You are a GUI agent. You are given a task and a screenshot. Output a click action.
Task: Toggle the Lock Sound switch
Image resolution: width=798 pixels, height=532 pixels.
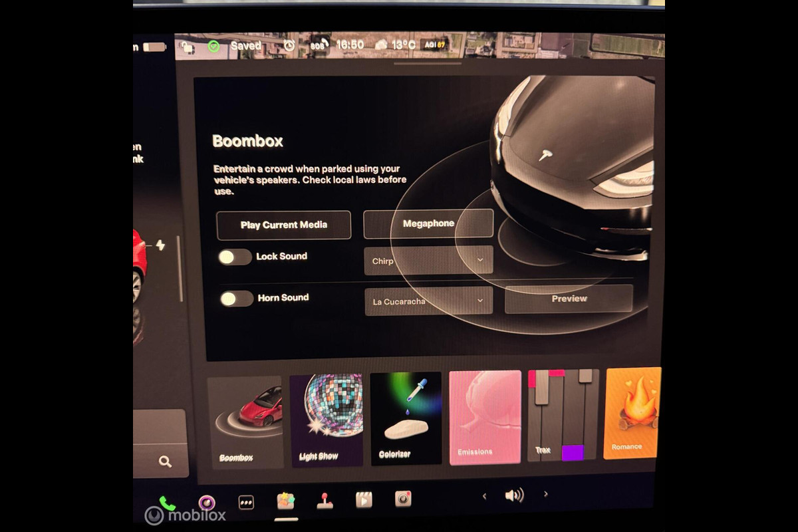click(x=235, y=257)
